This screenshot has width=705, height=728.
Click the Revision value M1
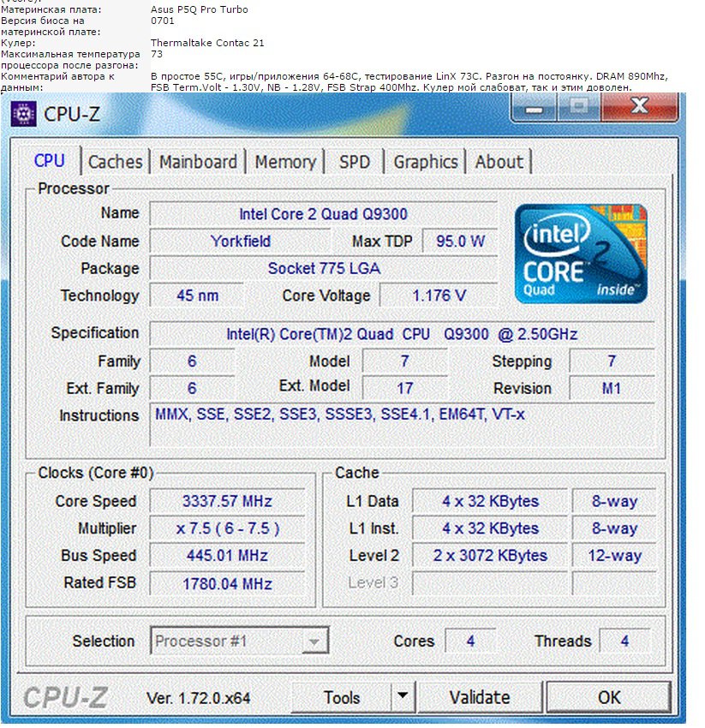(x=612, y=389)
